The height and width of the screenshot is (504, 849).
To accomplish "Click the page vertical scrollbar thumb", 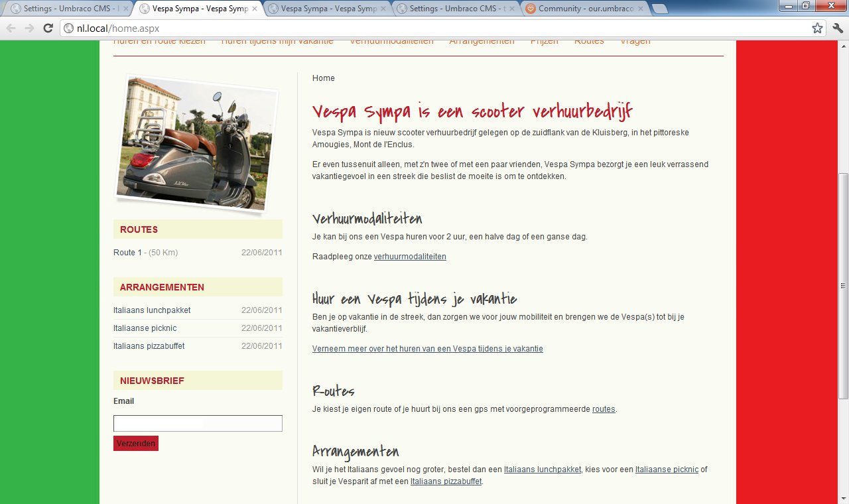I will coord(843,285).
